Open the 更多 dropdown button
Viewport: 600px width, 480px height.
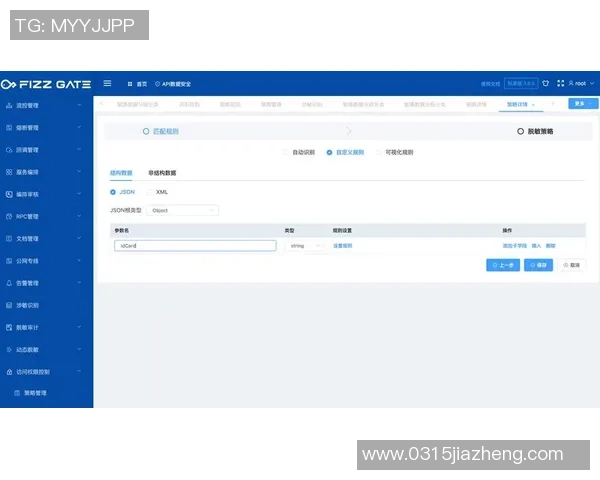[x=583, y=104]
